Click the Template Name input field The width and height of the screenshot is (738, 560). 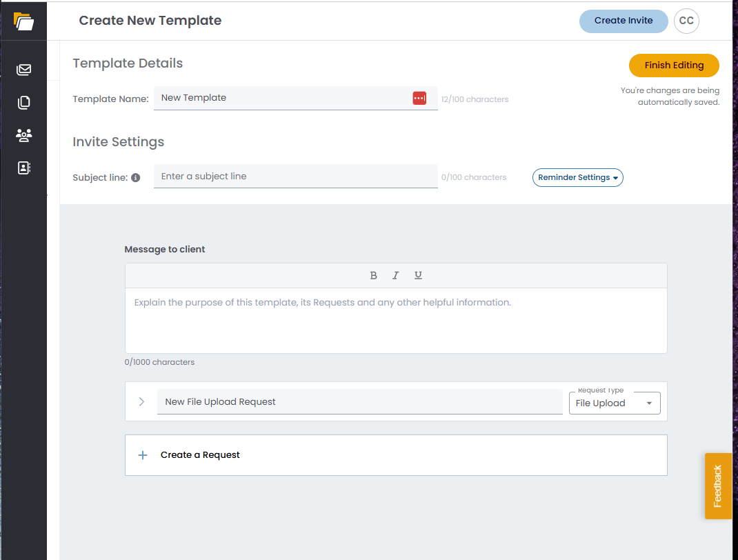[283, 98]
